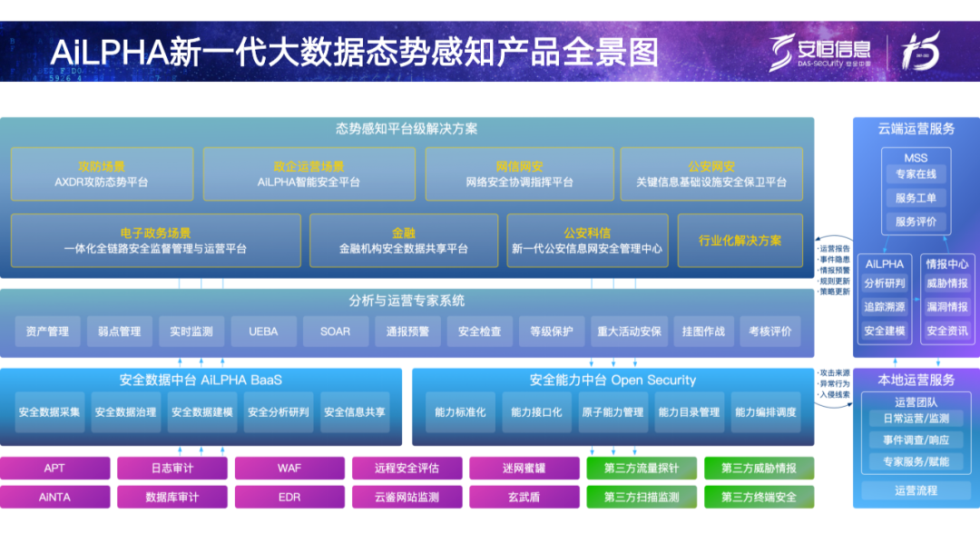Click the purple WAF product box
Screen dimensions: 980x534
289,469
